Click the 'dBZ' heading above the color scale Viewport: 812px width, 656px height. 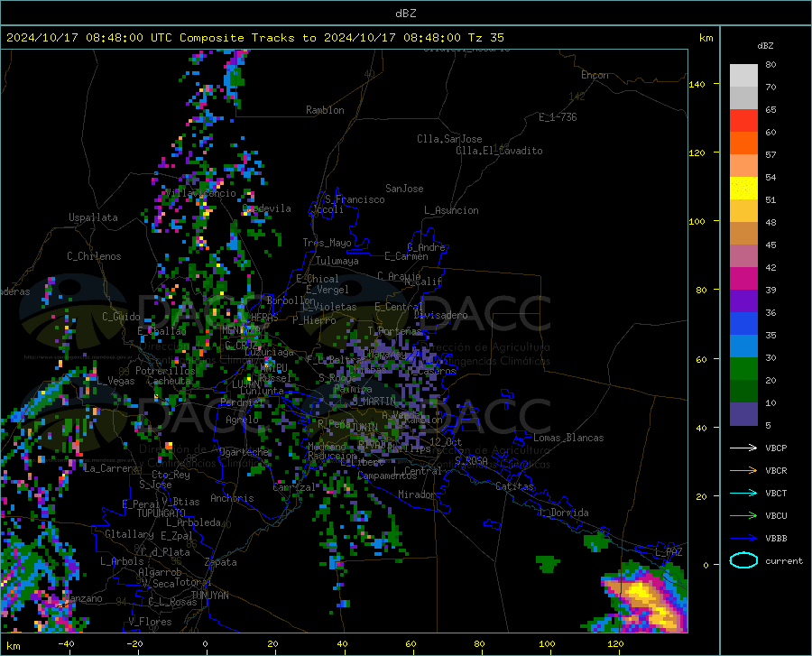pyautogui.click(x=765, y=45)
